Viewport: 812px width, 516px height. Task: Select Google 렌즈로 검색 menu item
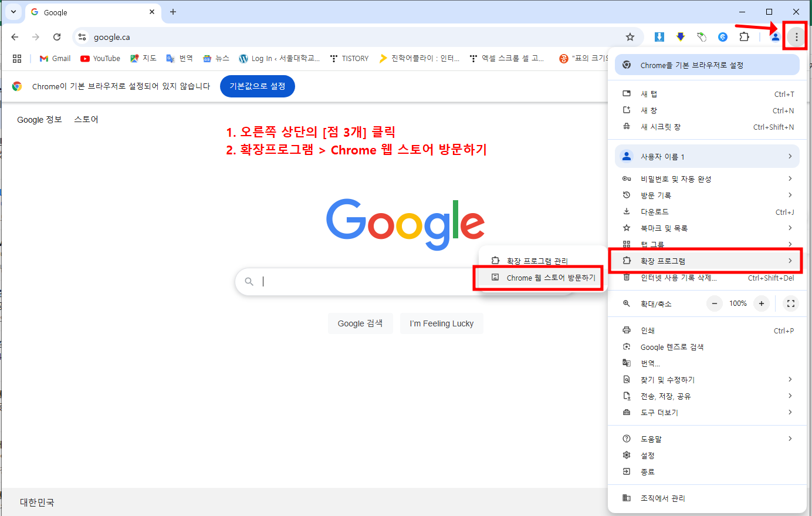707,347
